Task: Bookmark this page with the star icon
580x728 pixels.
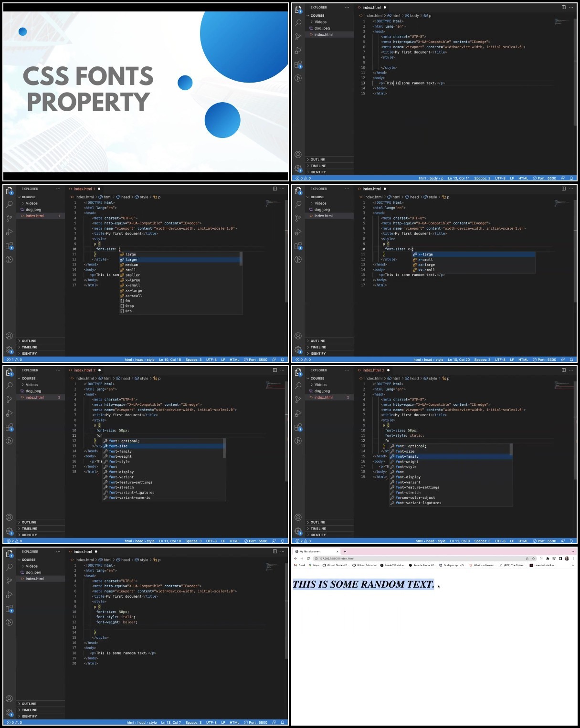Action: [533, 558]
